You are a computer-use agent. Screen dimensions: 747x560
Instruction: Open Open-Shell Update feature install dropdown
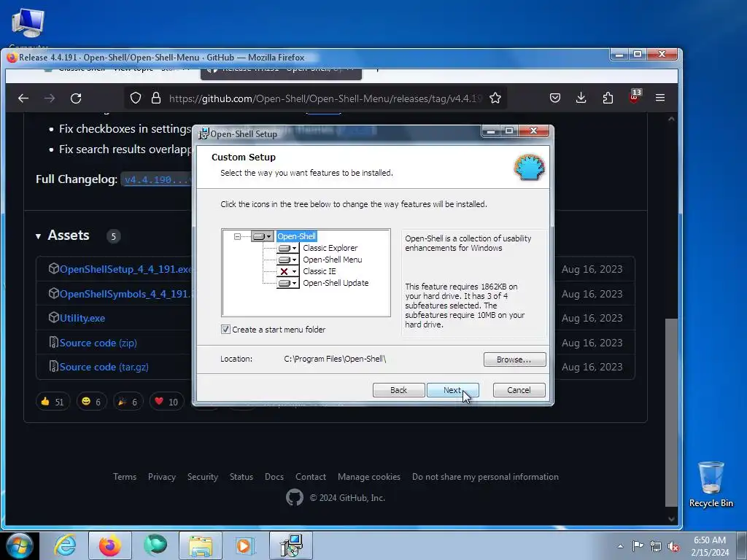287,283
